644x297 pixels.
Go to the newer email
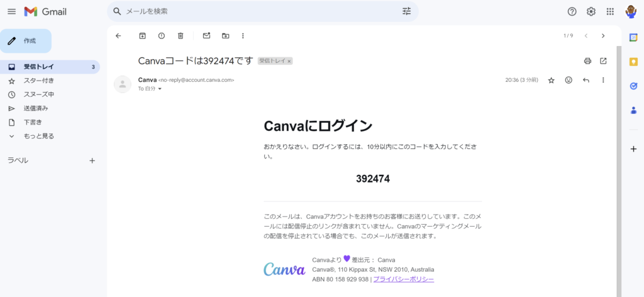point(586,36)
